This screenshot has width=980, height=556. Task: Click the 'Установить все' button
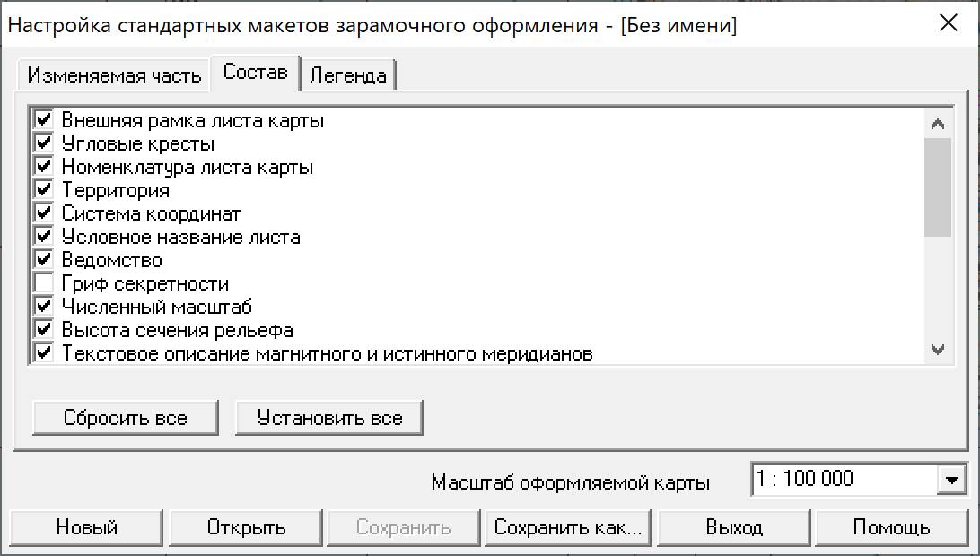click(x=329, y=418)
